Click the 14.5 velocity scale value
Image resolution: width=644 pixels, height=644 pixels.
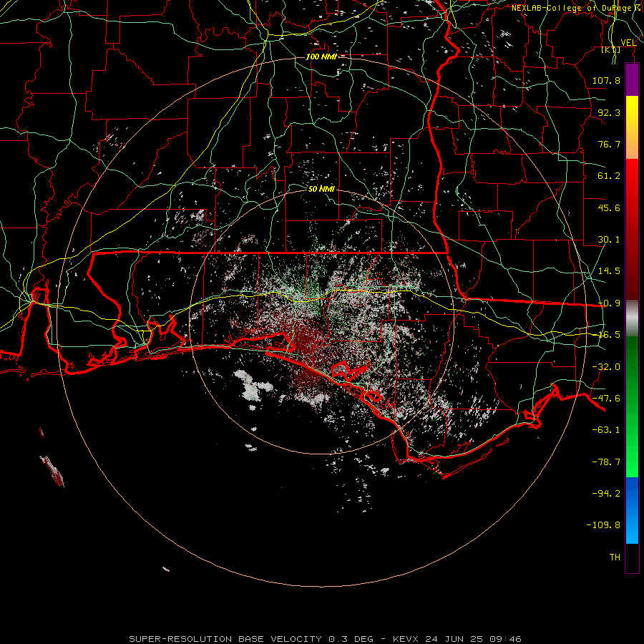[609, 271]
